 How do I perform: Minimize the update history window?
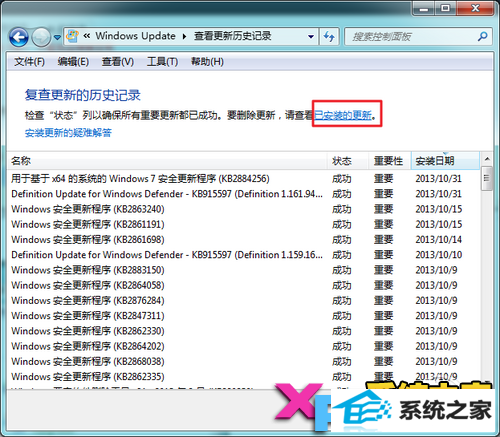click(x=423, y=8)
